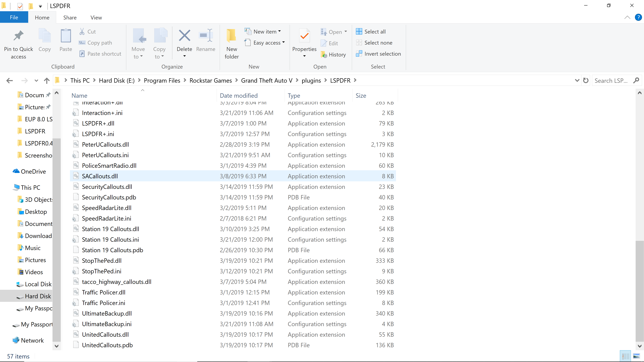Click the refresh icon by address bar

click(586, 80)
